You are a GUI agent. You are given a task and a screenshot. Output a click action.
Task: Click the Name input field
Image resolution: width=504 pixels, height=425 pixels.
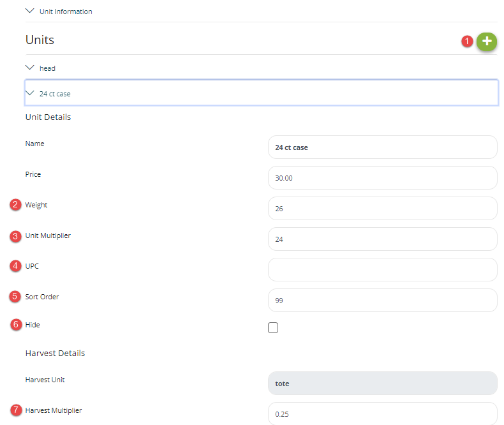point(382,147)
